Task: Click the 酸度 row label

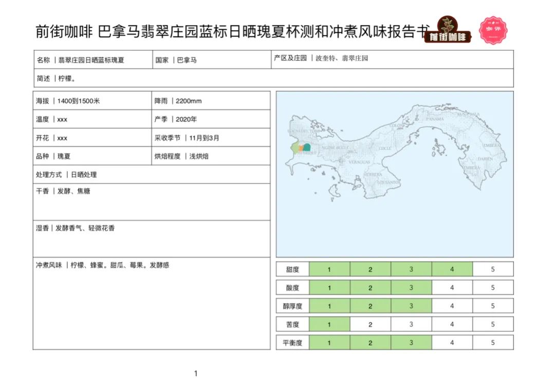Action: point(293,288)
